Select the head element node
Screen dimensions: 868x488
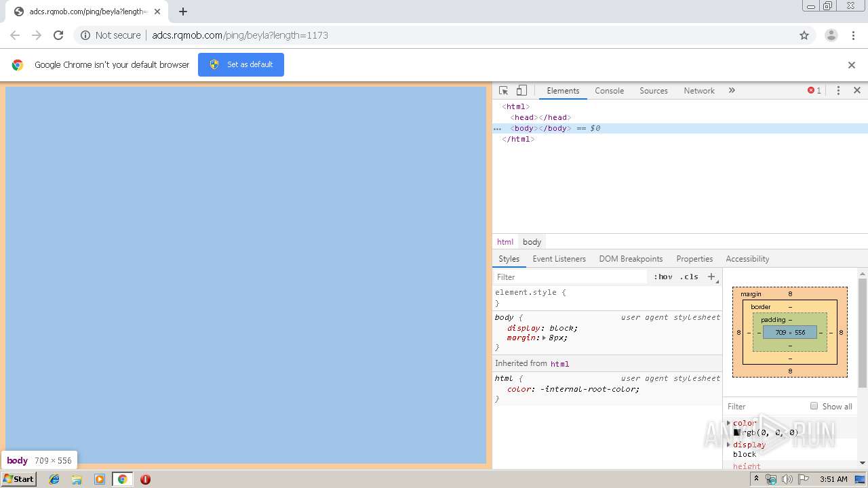click(540, 117)
